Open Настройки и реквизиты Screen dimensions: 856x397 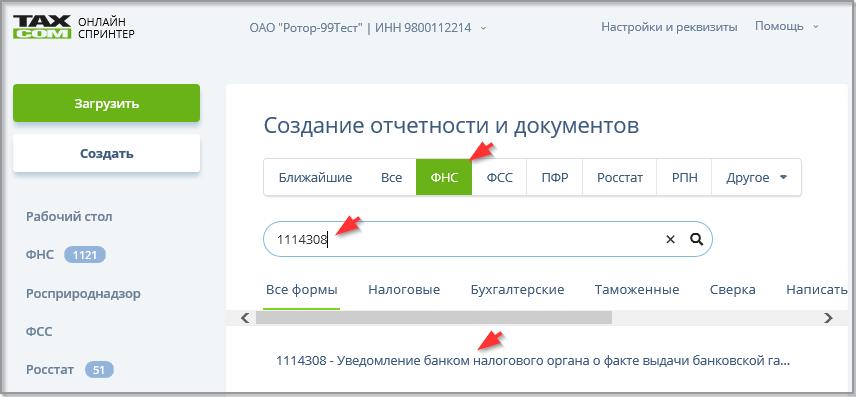[669, 27]
